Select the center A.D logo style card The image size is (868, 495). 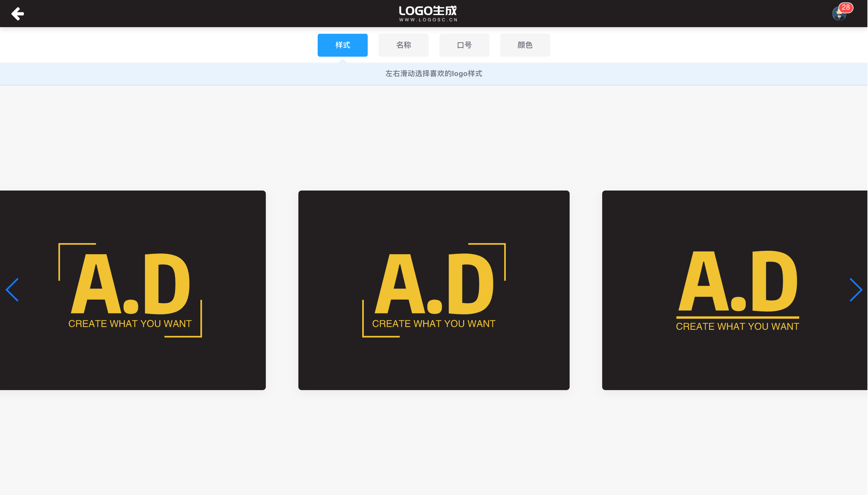434,290
